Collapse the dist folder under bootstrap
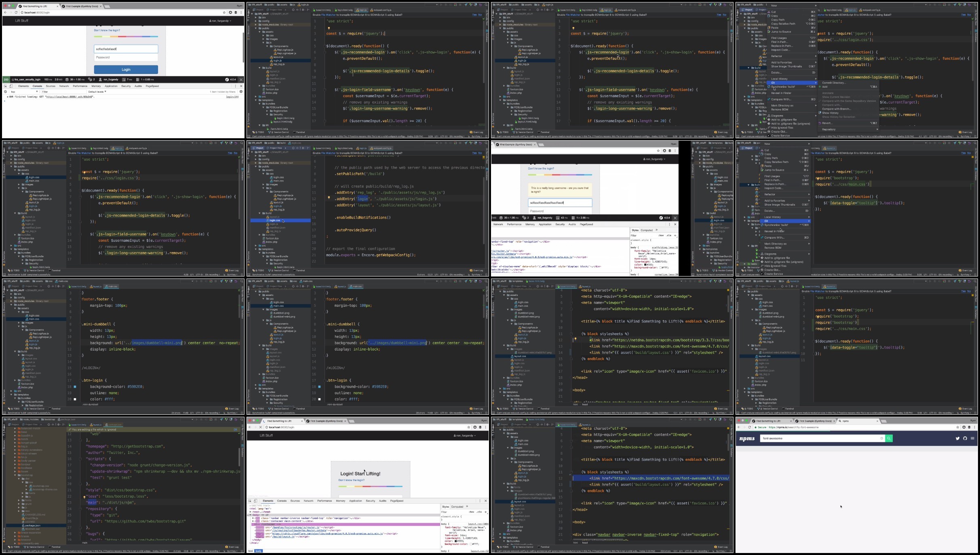Image resolution: width=980 pixels, height=555 pixels. click(19, 479)
